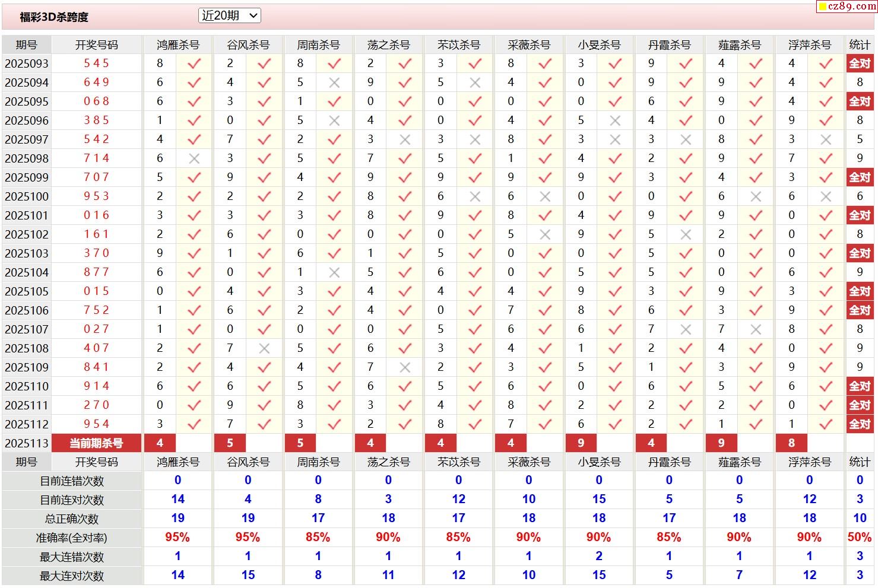Click the period number 2025113
878x588 pixels.
click(27, 443)
